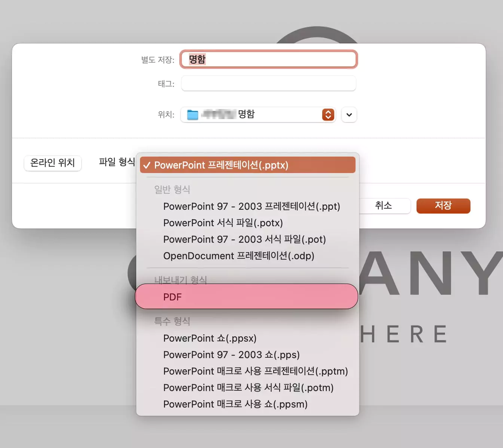
Task: Select PDF export format
Action: [246, 297]
